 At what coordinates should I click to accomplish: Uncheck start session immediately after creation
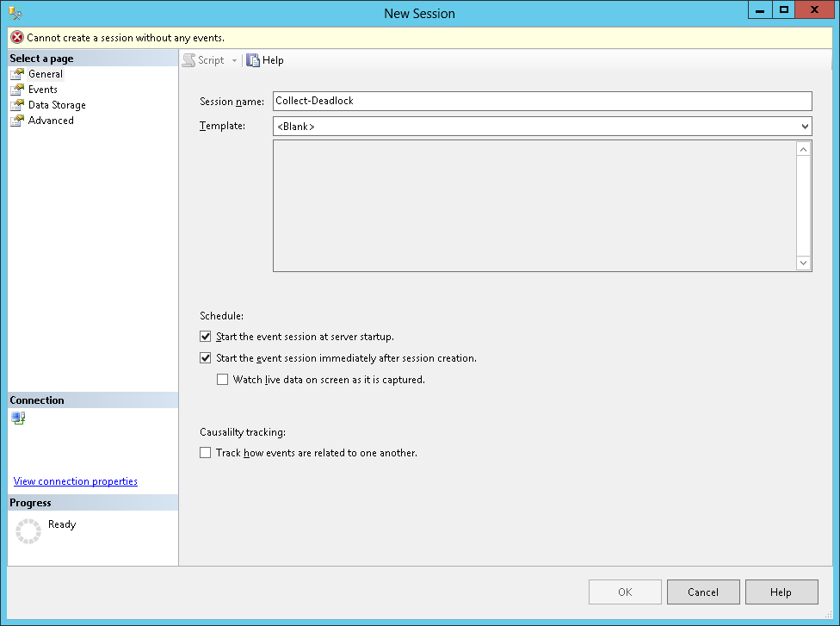click(x=205, y=358)
